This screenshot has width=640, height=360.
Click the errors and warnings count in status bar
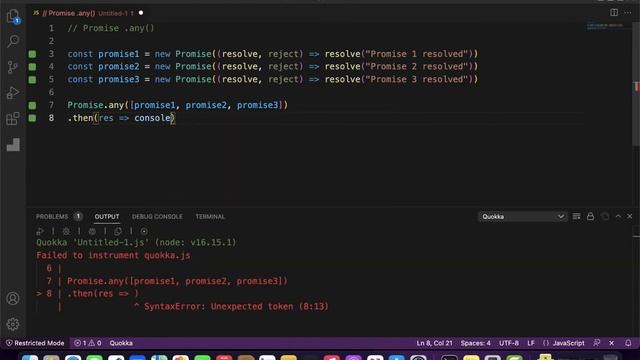click(87, 343)
